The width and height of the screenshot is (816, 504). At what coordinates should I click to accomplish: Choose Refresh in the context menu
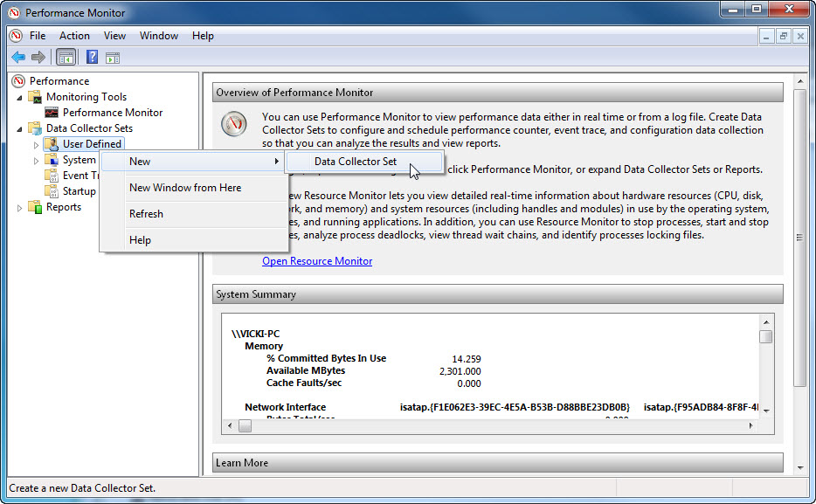194,214
